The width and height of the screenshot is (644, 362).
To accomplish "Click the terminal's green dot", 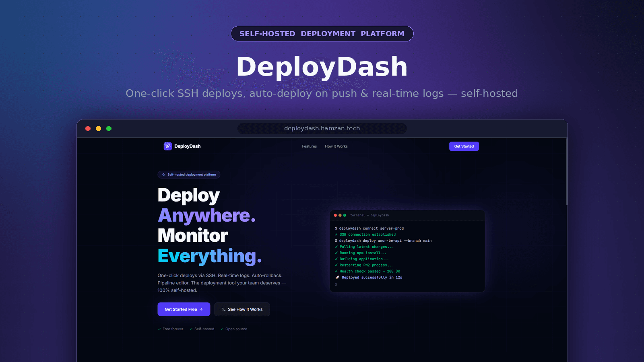I will [345, 215].
